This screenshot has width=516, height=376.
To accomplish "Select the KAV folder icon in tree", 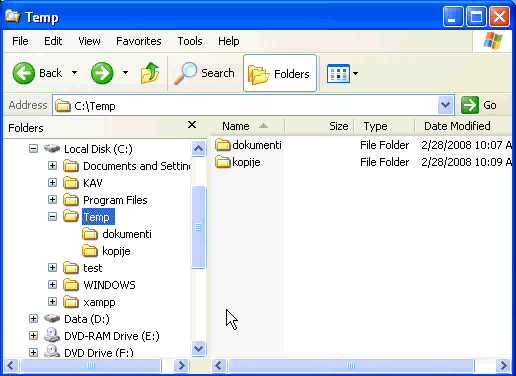I will click(x=71, y=183).
